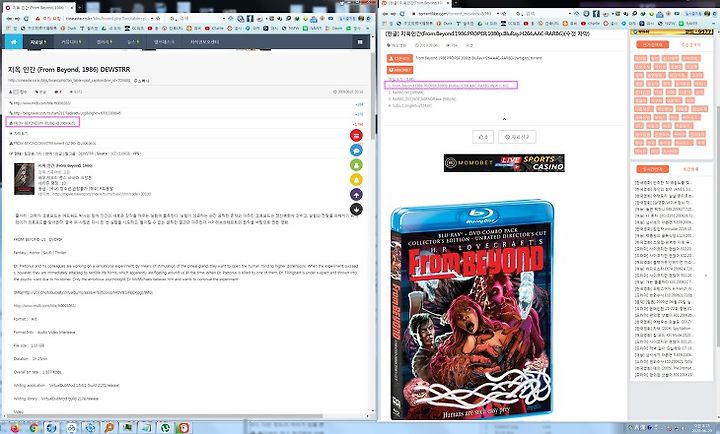Viewport: 720px width, 434px height.
Task: Switch to the inactive tab in top sidebar box
Action: pyautogui.click(x=690, y=45)
